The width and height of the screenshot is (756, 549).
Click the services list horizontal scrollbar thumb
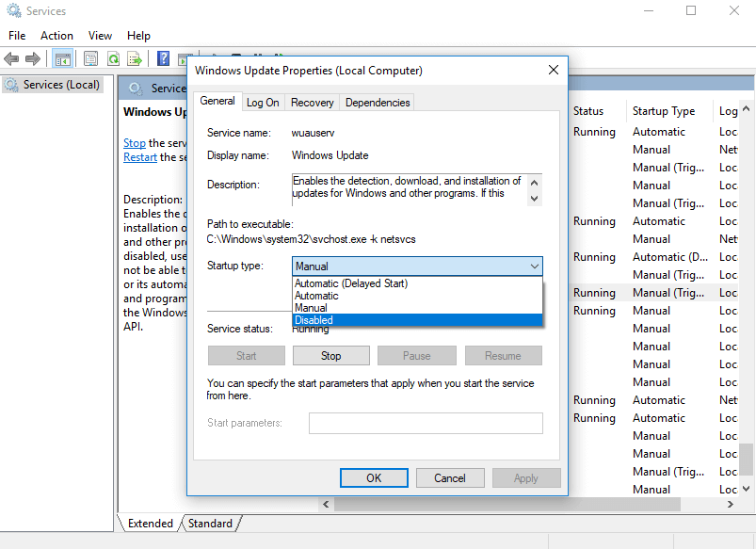tap(507, 504)
